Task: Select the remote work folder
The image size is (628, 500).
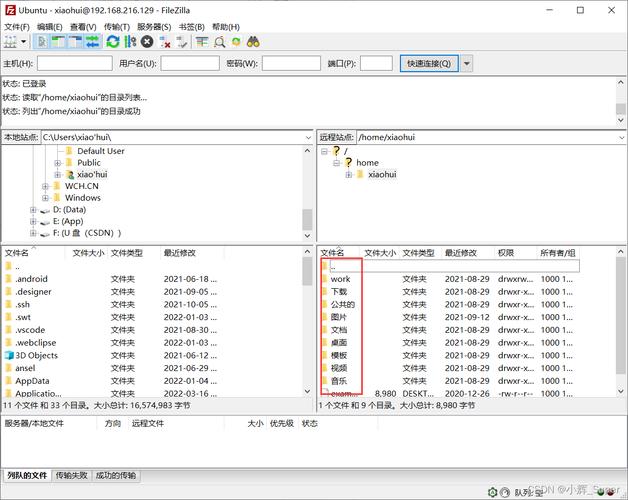Action: (340, 279)
